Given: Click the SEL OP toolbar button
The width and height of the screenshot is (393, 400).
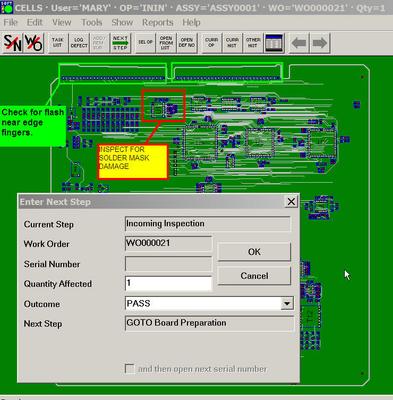Looking at the screenshot, I should 145,43.
